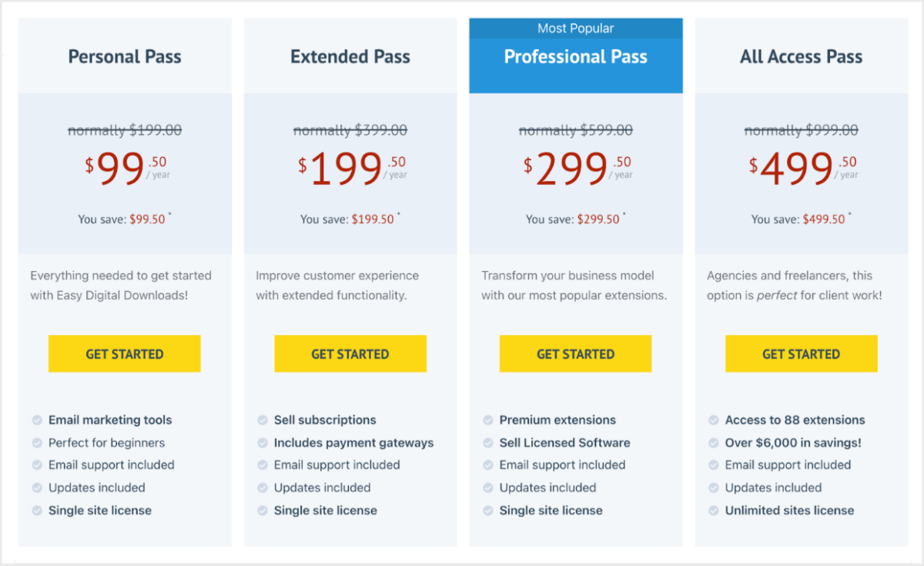The height and width of the screenshot is (566, 924).
Task: Click the checkmark beside Over $6,000 in savings
Action: 713,443
